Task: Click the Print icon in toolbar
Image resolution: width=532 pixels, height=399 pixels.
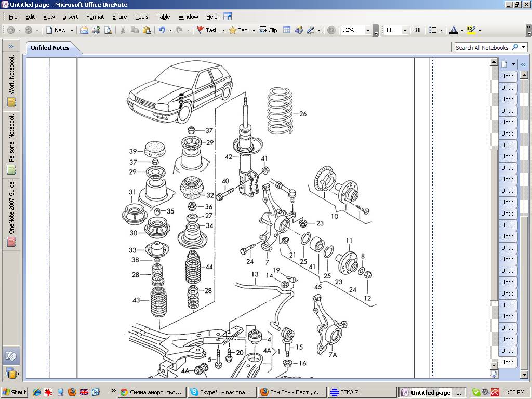Action: pos(96,30)
